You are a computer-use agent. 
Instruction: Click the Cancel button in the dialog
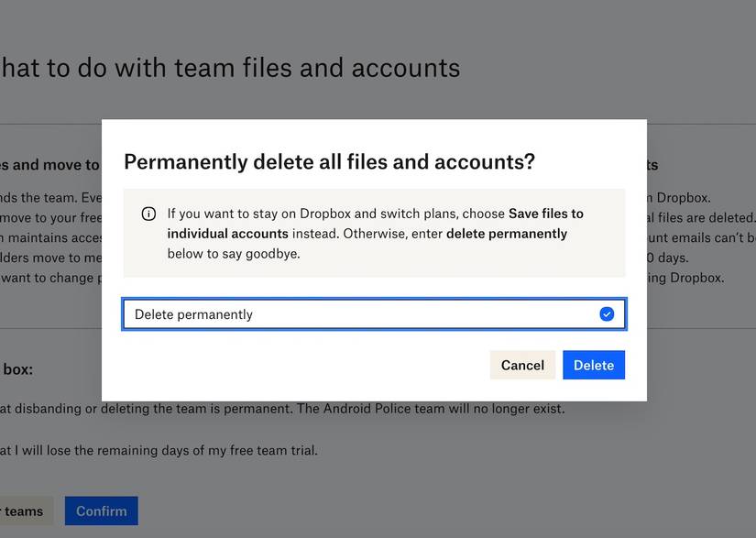coord(522,365)
